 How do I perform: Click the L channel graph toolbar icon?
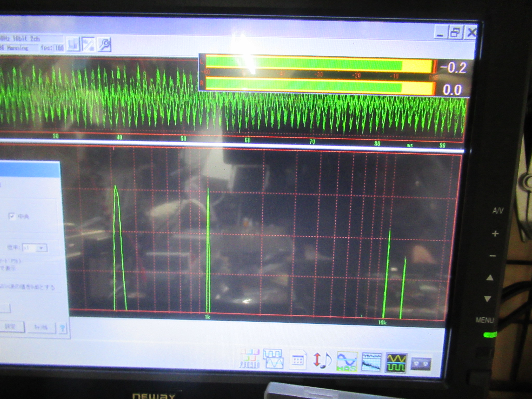pos(73,44)
